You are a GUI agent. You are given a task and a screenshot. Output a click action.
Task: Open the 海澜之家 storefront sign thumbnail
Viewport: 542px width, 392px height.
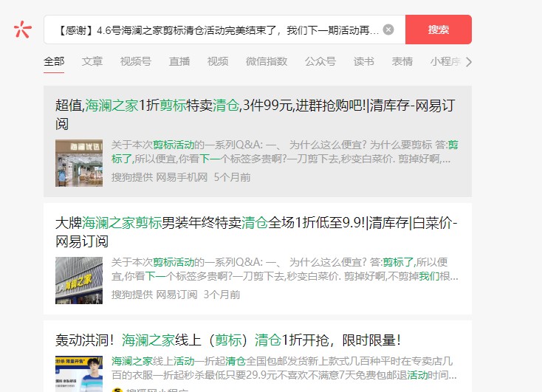click(79, 281)
